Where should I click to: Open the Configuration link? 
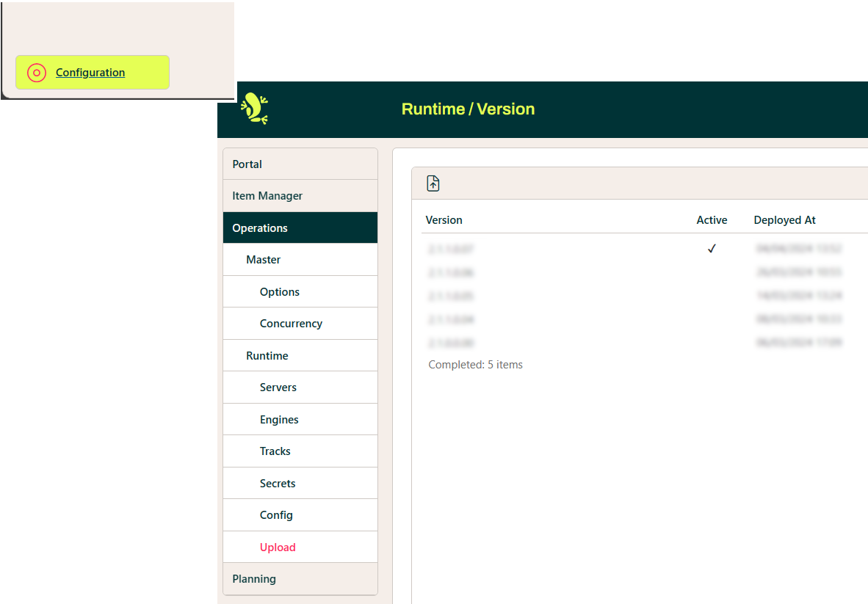tap(90, 73)
